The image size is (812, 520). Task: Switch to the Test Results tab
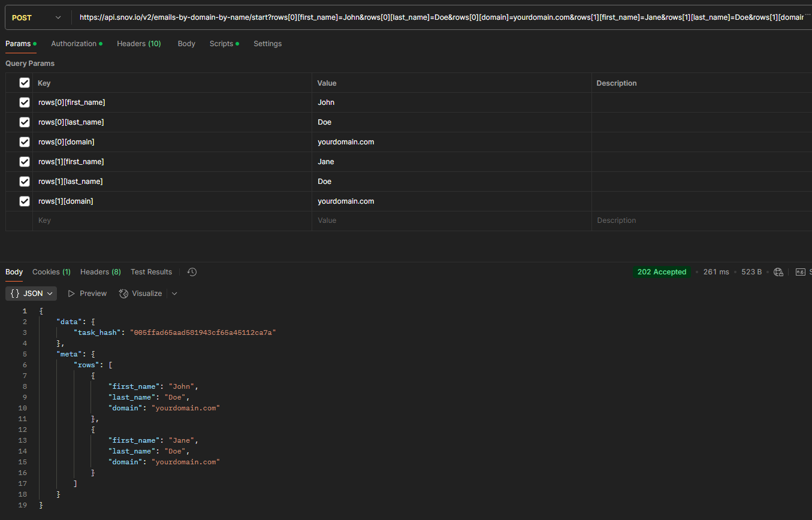(x=151, y=272)
